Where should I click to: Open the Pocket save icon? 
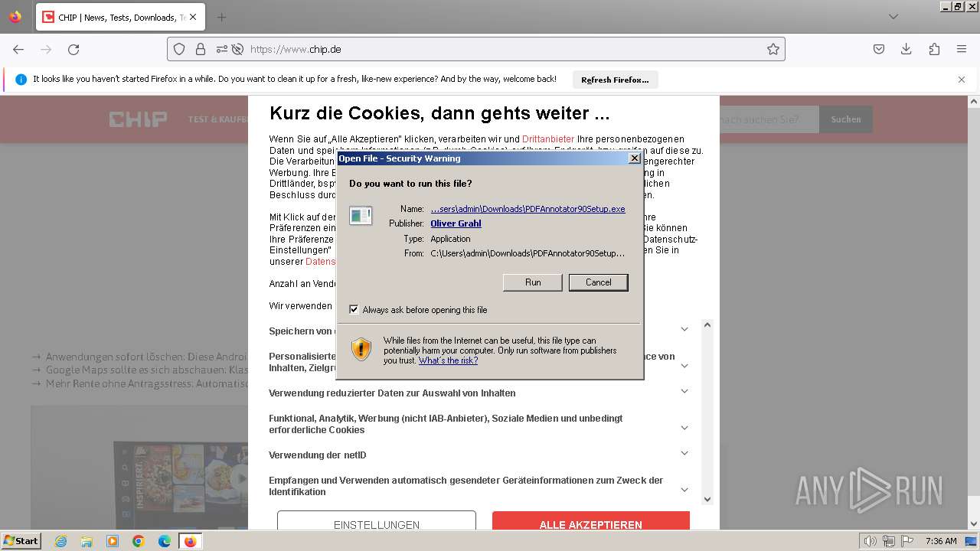click(879, 49)
